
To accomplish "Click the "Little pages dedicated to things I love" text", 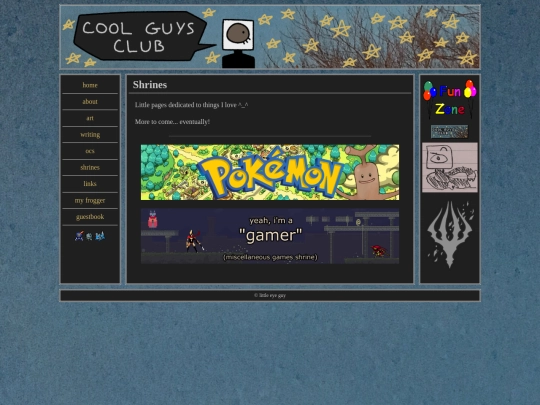I will [191, 105].
